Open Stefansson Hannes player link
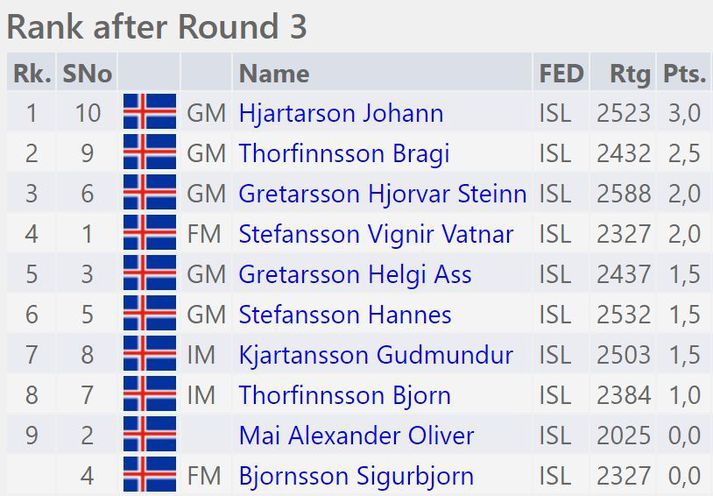 [x=345, y=315]
